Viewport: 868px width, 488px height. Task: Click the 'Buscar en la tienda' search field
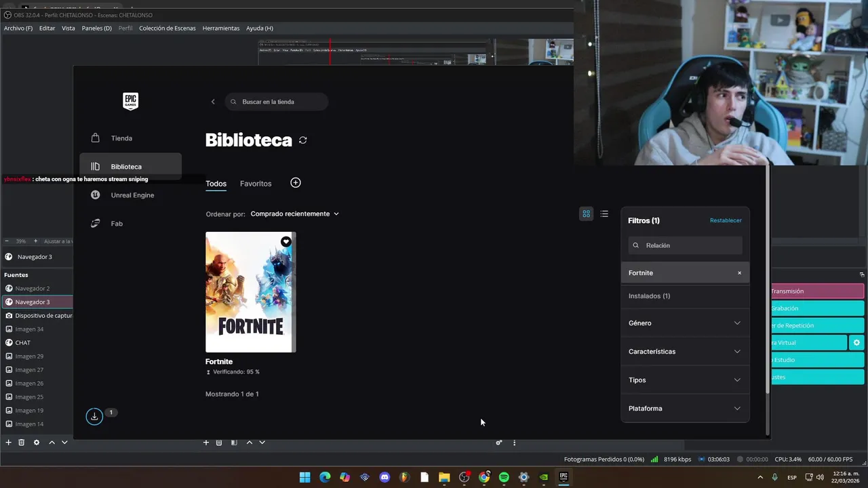click(x=277, y=102)
